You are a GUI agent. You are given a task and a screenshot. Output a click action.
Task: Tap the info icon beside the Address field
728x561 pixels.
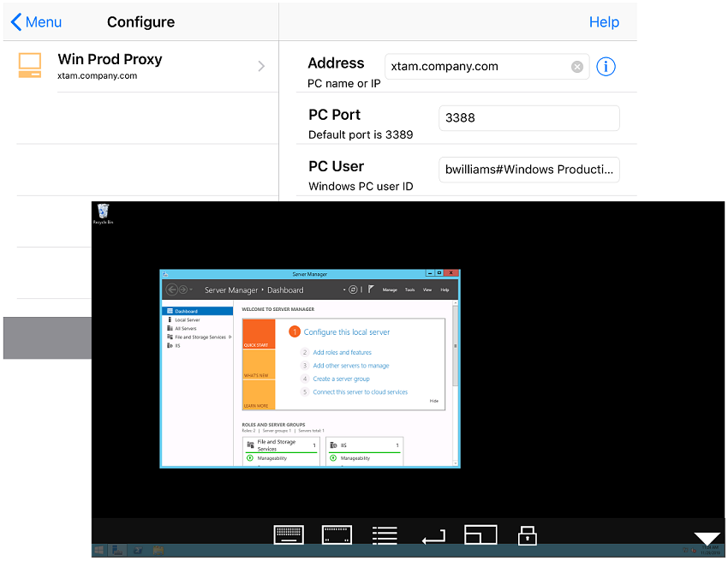tap(606, 66)
